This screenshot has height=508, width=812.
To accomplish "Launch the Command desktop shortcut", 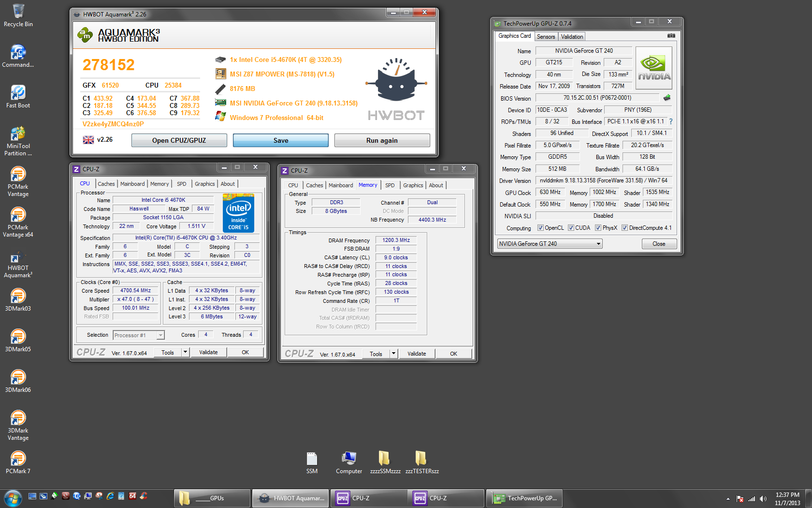I will click(18, 56).
